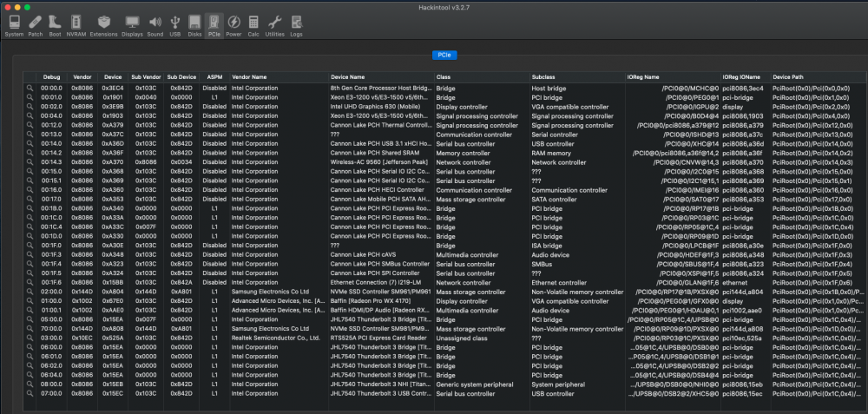The height and width of the screenshot is (414, 868).
Task: Open the USB section icon
Action: pos(175,26)
